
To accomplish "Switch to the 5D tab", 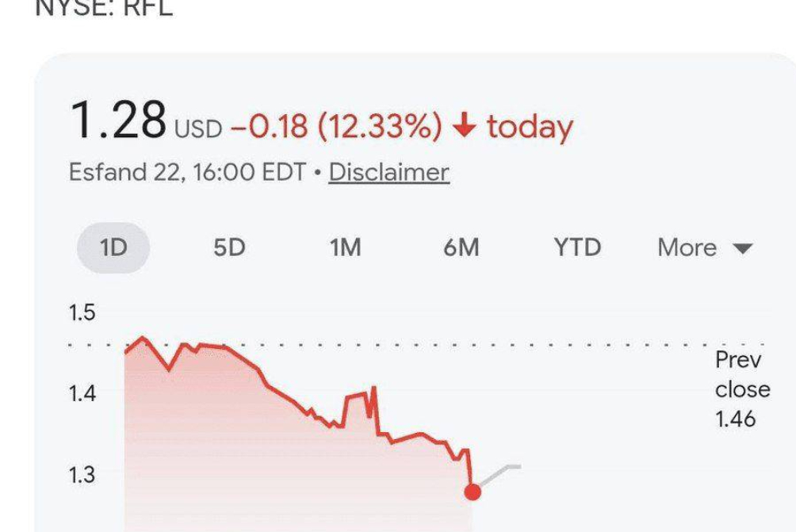I will tap(228, 248).
